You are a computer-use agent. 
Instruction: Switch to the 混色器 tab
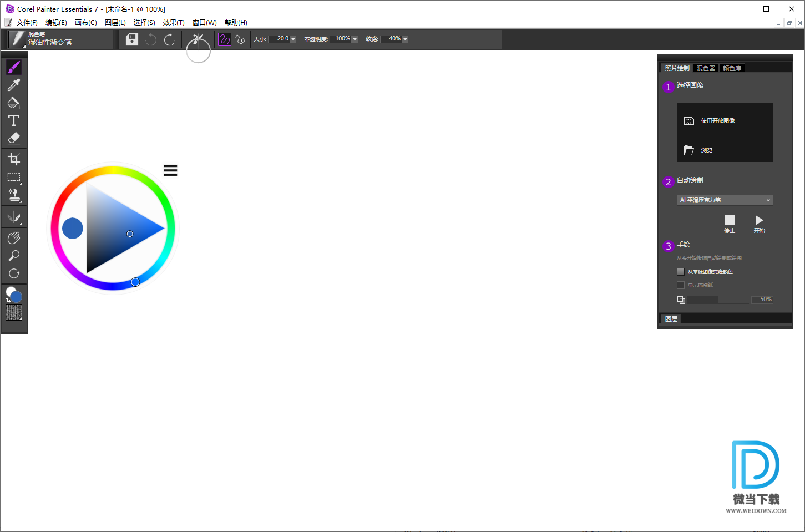pos(706,68)
